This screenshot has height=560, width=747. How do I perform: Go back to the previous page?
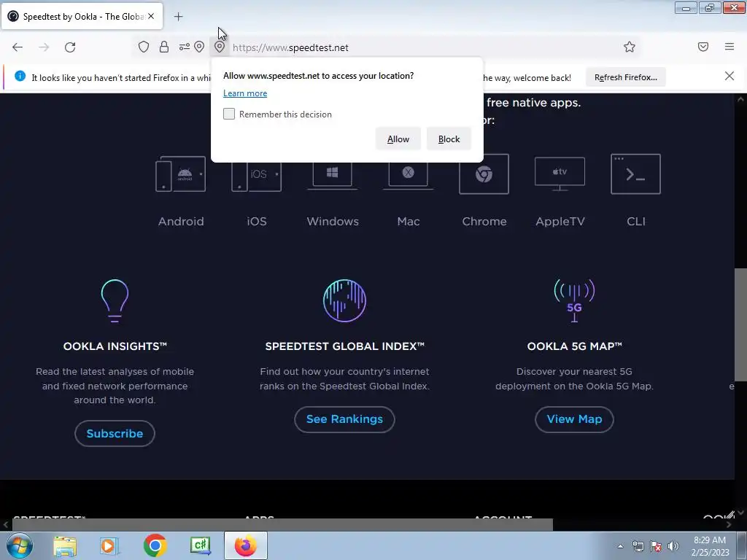point(18,47)
